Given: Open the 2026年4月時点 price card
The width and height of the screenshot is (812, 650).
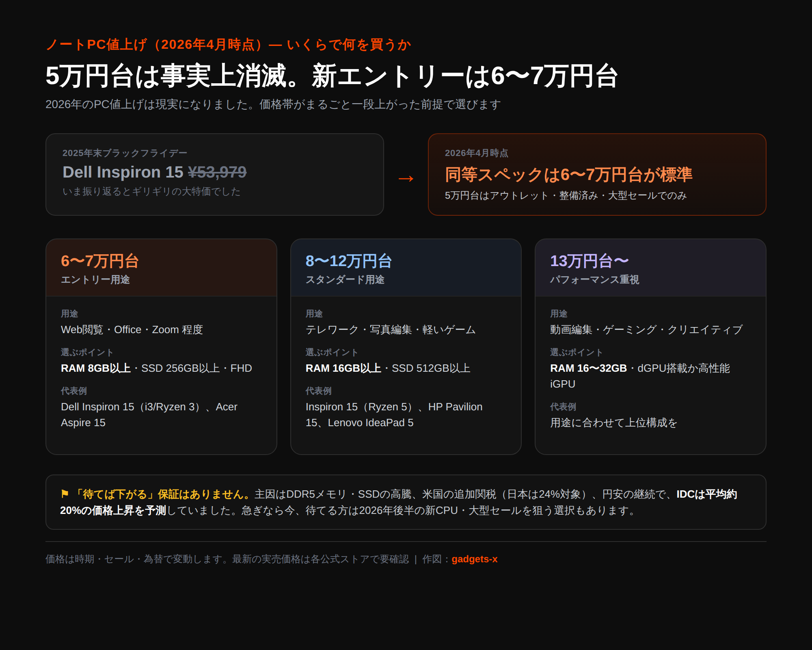Looking at the screenshot, I should pyautogui.click(x=597, y=174).
